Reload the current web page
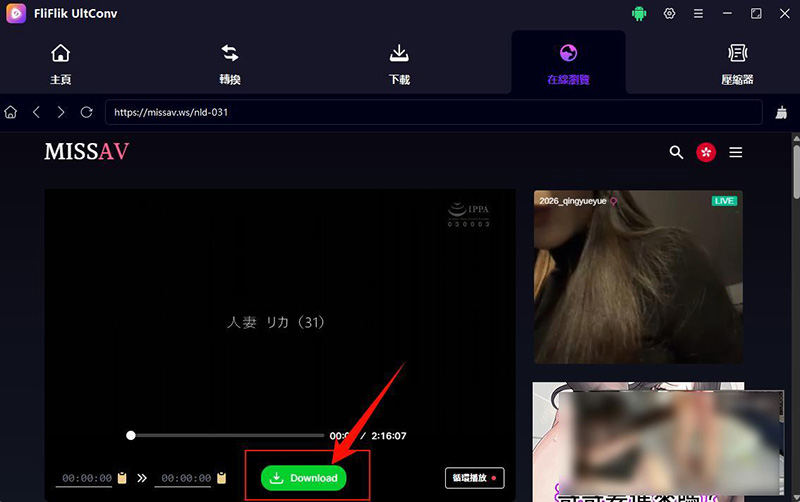The image size is (800, 502). tap(87, 112)
